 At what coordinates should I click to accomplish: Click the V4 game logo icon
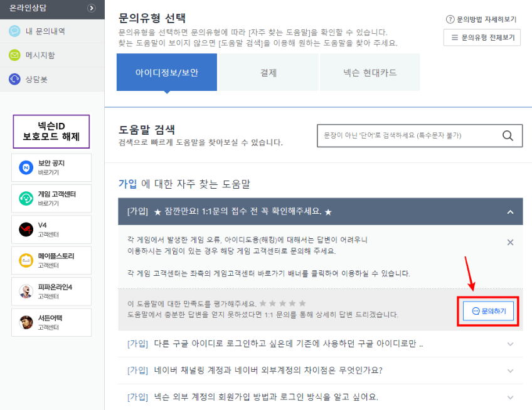[x=26, y=229]
